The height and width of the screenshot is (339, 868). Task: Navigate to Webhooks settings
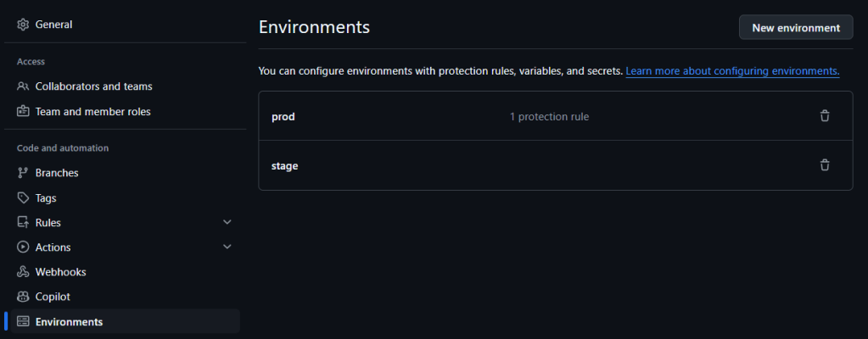coord(60,272)
